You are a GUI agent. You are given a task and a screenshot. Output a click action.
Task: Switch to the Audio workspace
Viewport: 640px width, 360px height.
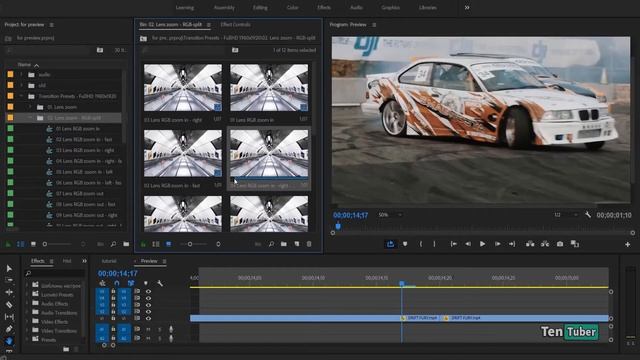pos(356,7)
